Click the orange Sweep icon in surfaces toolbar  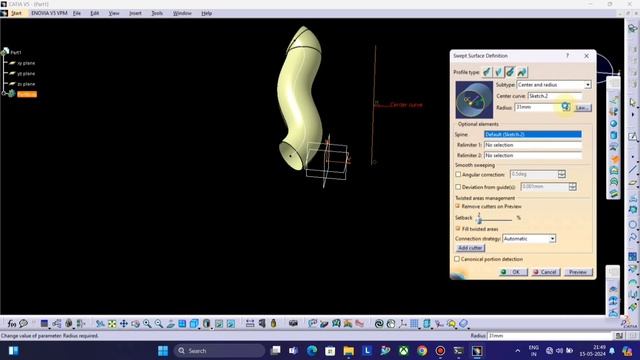tap(614, 159)
